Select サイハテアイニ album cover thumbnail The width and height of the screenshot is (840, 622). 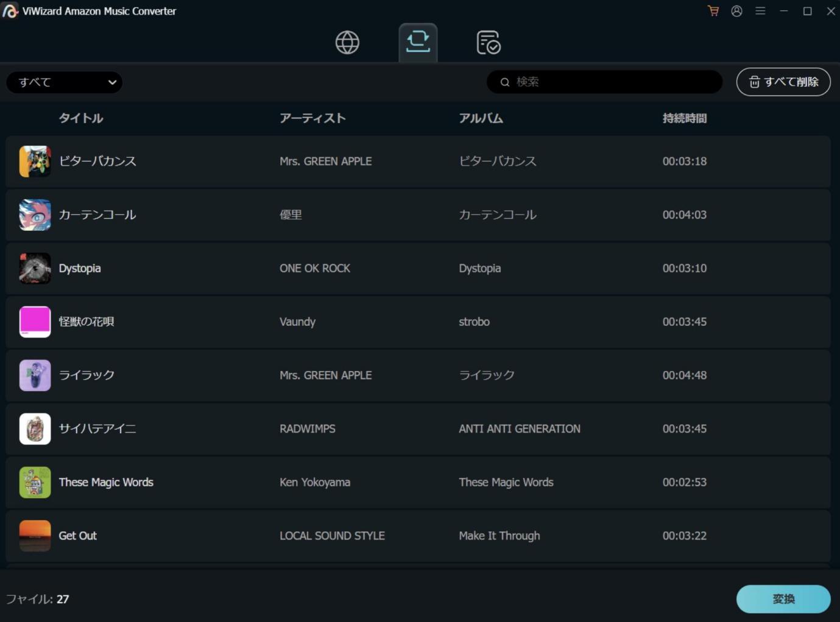click(35, 429)
